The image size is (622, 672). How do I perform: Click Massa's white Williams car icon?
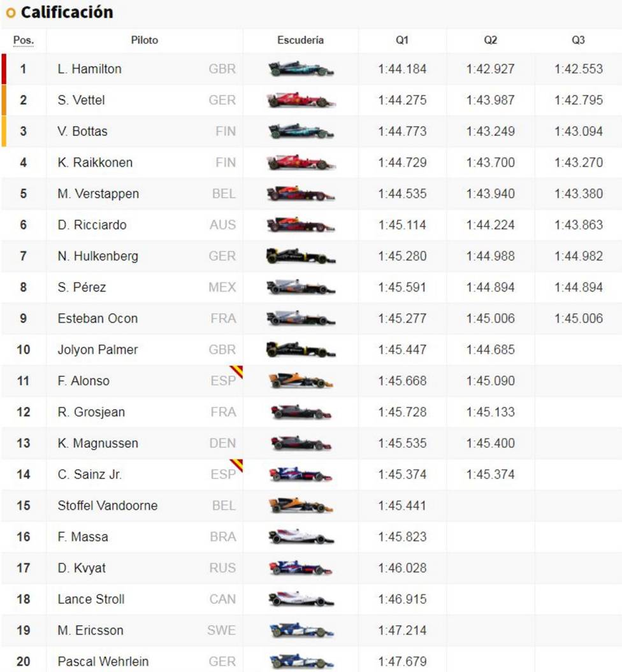point(301,537)
